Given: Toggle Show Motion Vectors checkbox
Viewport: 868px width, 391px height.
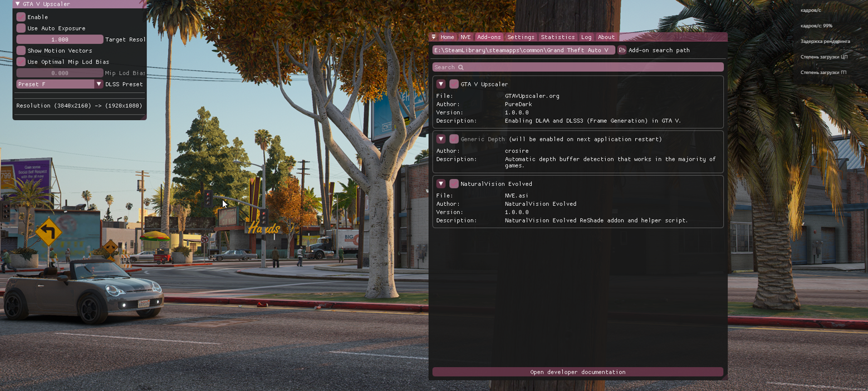Looking at the screenshot, I should (21, 51).
